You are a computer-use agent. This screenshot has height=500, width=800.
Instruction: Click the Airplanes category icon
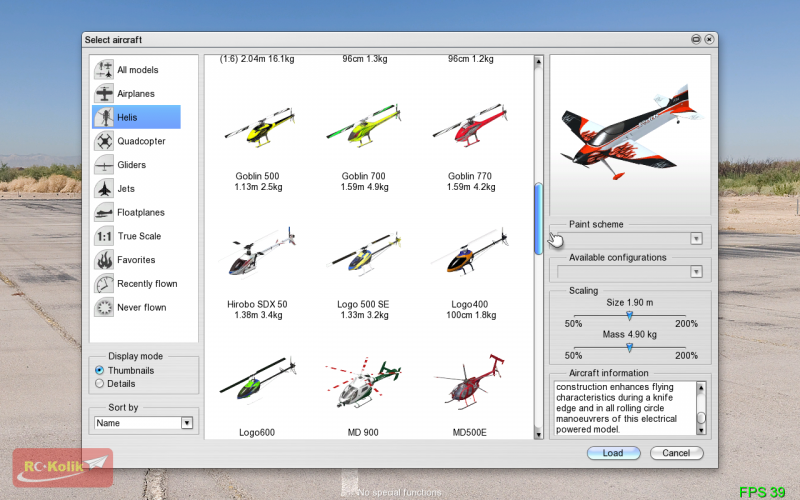pos(104,93)
